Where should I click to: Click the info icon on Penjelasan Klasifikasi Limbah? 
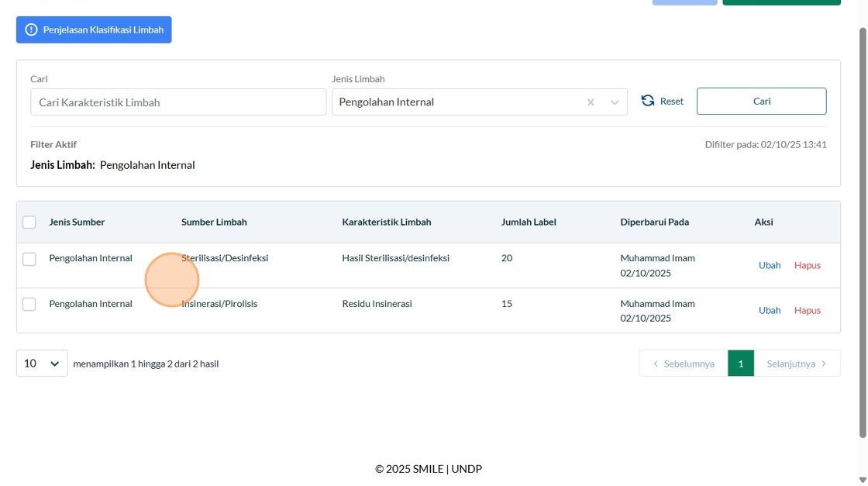31,30
